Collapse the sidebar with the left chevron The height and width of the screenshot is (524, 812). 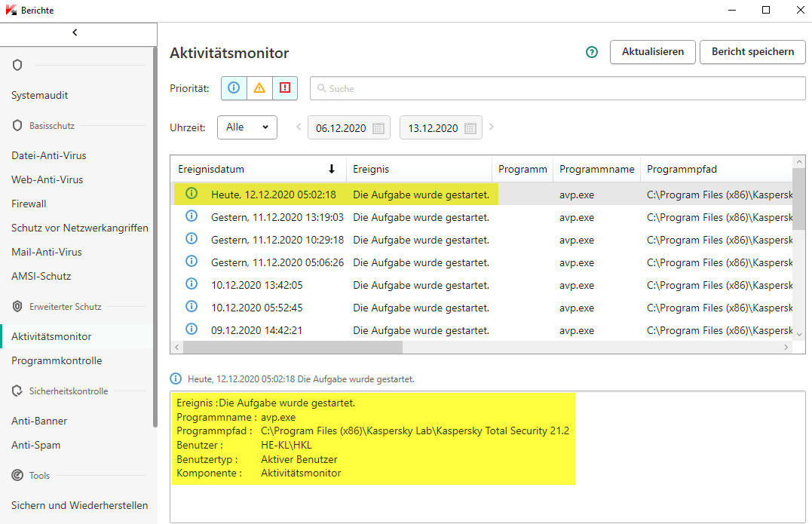point(75,32)
